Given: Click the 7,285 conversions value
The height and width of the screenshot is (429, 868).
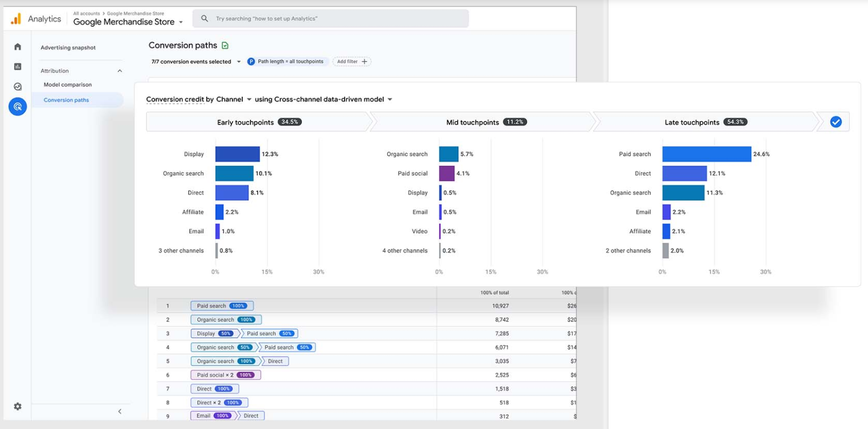Looking at the screenshot, I should tap(502, 333).
